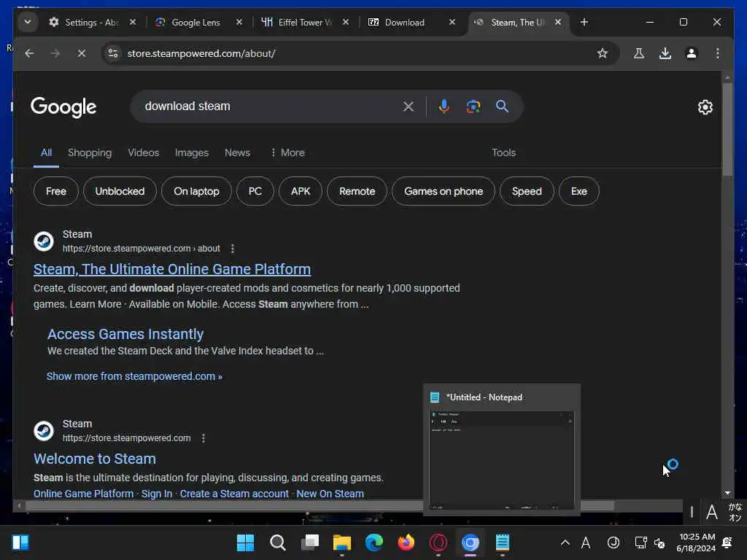This screenshot has width=747, height=560.
Task: Click the vertical page scrollbar
Action: 727,128
